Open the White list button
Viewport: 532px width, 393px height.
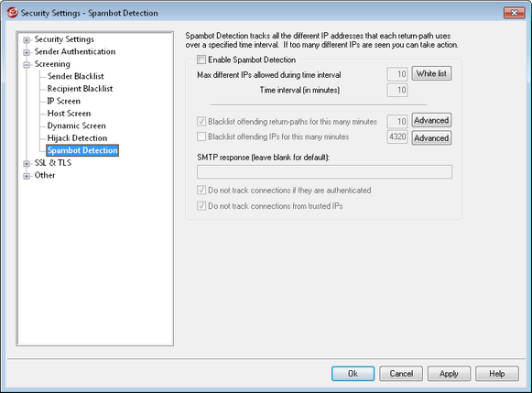431,73
